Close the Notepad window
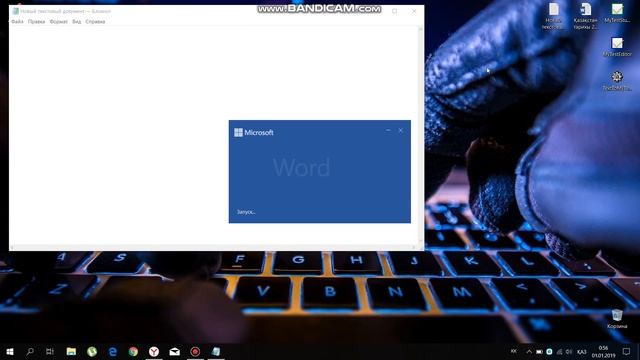 (x=414, y=11)
